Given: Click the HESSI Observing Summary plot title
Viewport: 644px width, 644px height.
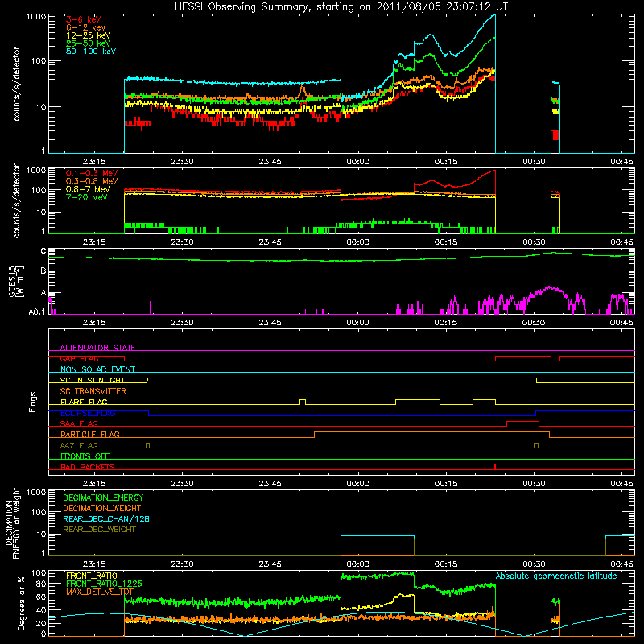Looking at the screenshot, I should [x=341, y=6].
